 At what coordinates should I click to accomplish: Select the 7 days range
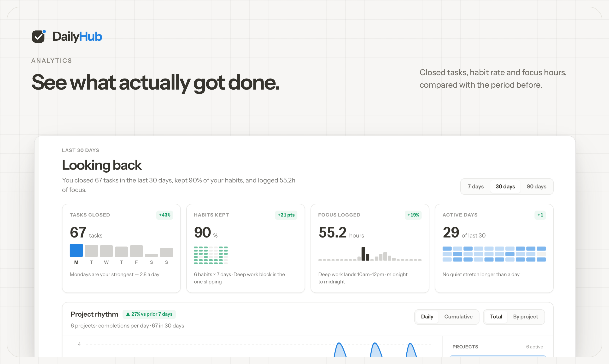click(x=475, y=186)
